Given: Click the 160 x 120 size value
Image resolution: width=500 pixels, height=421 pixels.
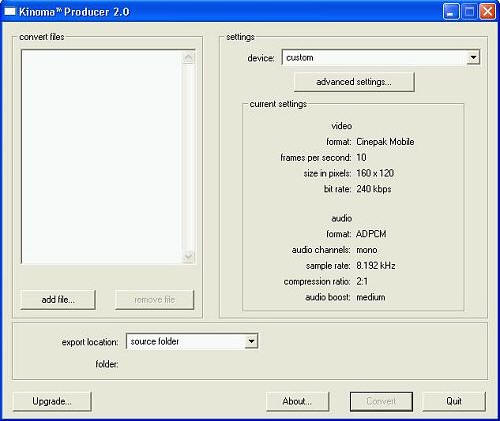Looking at the screenshot, I should (375, 173).
